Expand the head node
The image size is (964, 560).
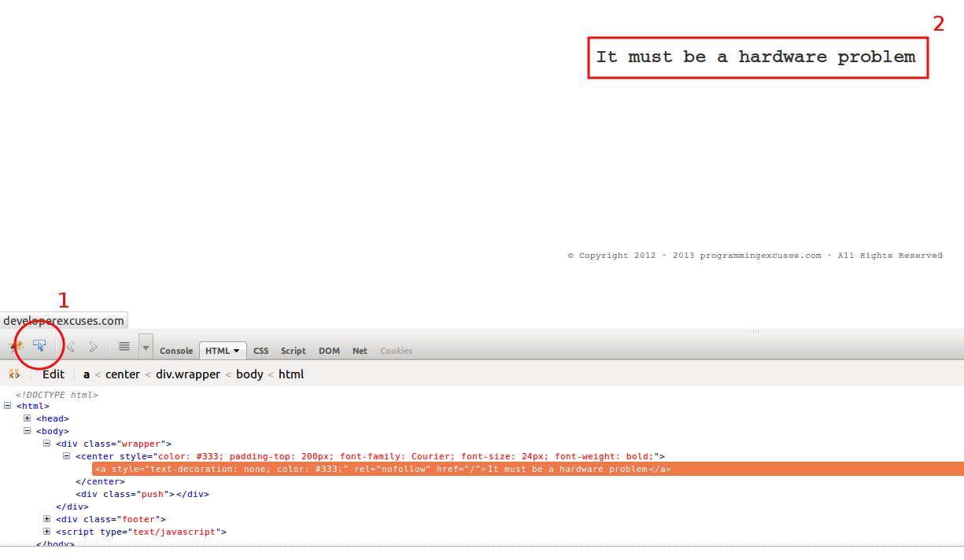tap(28, 418)
